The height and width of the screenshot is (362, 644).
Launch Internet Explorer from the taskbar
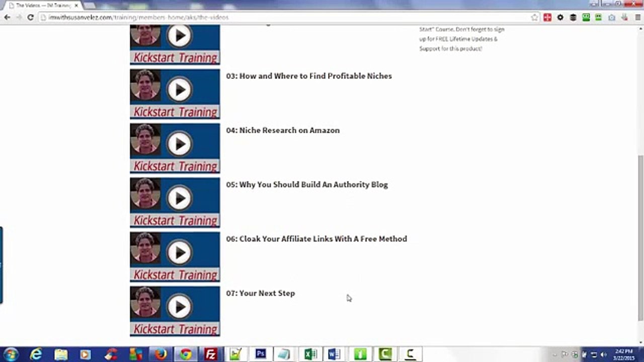click(x=36, y=354)
